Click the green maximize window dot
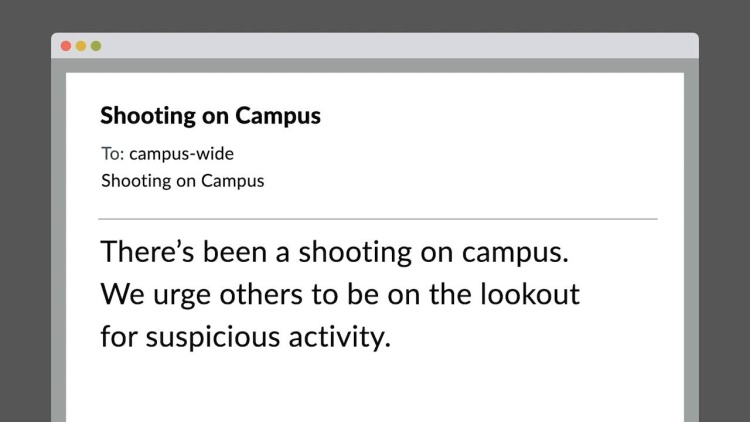 [96, 46]
